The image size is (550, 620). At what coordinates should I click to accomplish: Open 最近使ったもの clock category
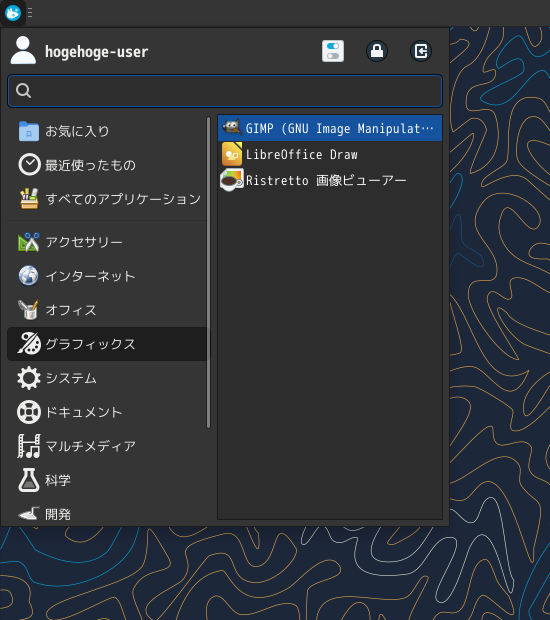click(107, 165)
